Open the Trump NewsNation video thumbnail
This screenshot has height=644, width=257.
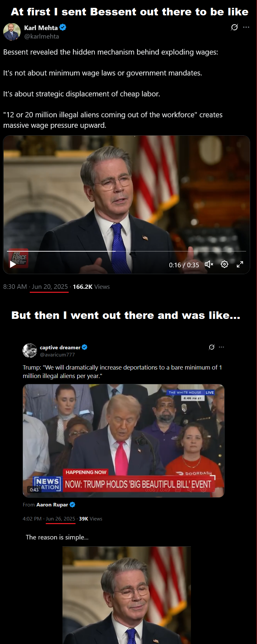pos(124,441)
